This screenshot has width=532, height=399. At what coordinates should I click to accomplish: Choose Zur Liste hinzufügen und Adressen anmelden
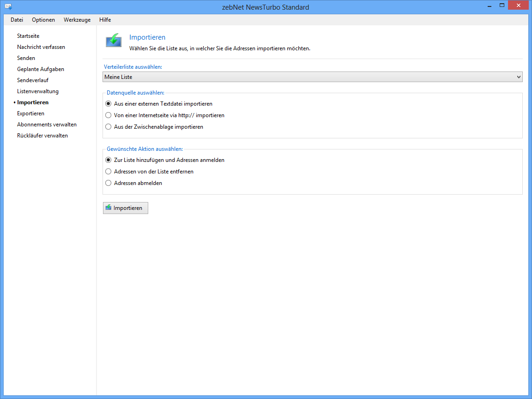coord(165,160)
